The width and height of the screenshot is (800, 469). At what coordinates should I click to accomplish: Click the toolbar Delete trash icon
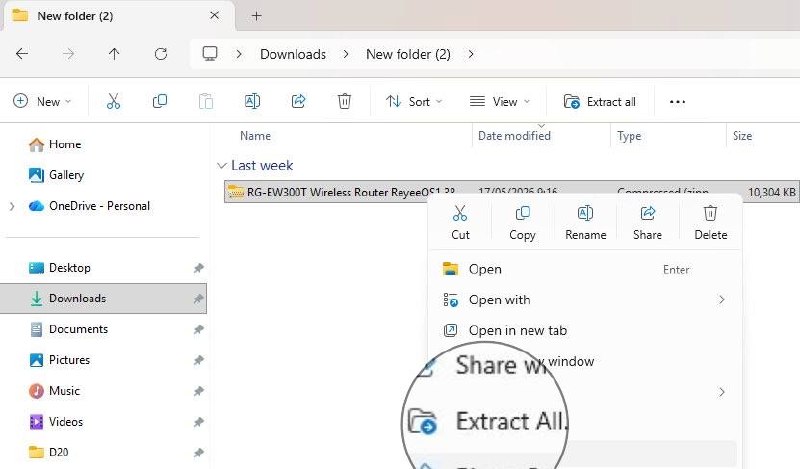[x=344, y=101]
